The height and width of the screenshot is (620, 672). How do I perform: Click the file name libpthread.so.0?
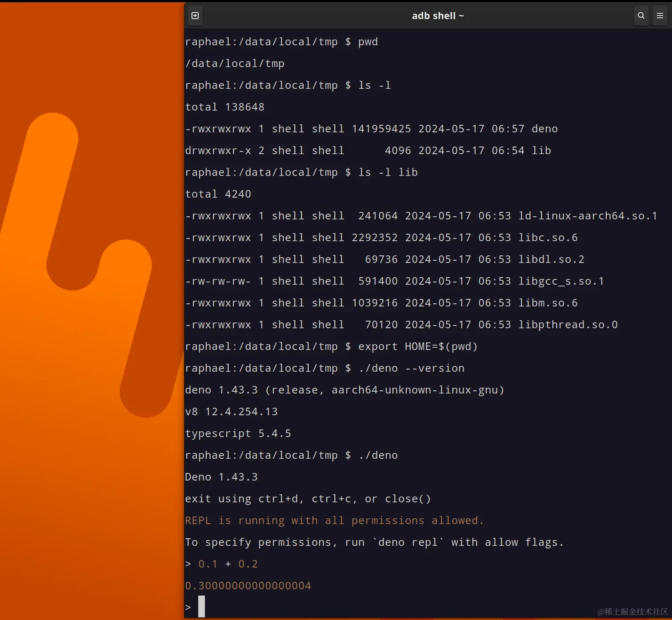(568, 325)
